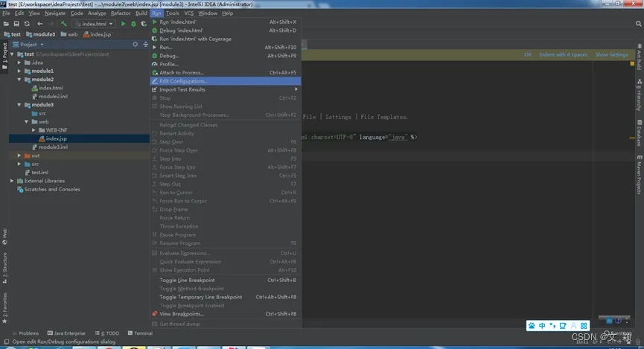Click Indent with 4 spaces link
The height and width of the screenshot is (349, 644).
(564, 54)
